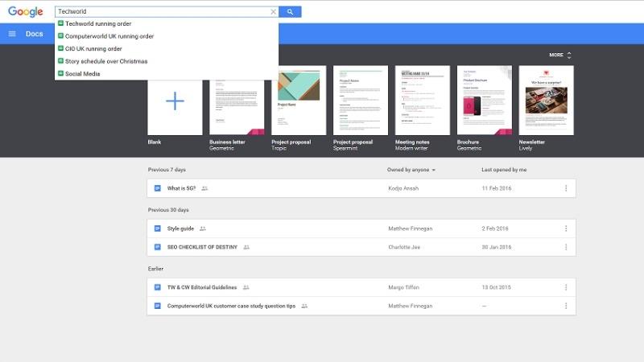Image resolution: width=644 pixels, height=362 pixels.
Task: Click the Previous 7 days section heading
Action: pyautogui.click(x=167, y=170)
